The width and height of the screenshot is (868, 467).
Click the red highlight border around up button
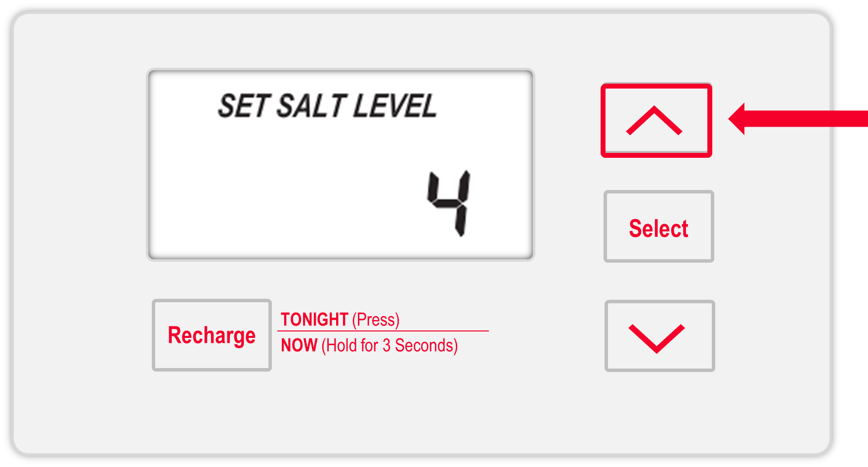pos(656,86)
